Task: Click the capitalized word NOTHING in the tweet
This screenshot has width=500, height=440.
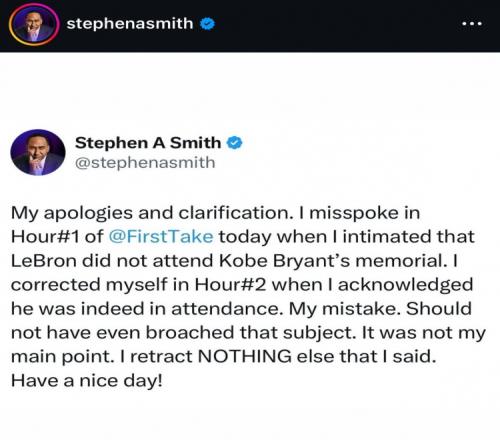Action: (x=245, y=356)
